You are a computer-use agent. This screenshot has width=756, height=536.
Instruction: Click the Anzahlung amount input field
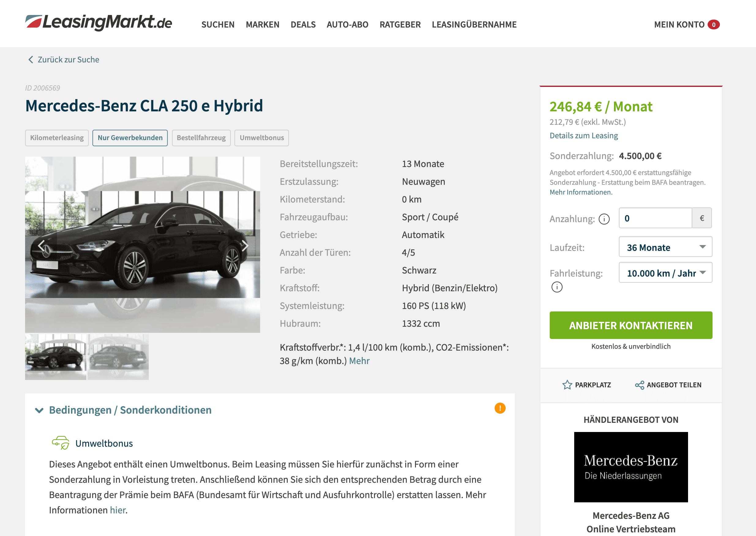[655, 218]
